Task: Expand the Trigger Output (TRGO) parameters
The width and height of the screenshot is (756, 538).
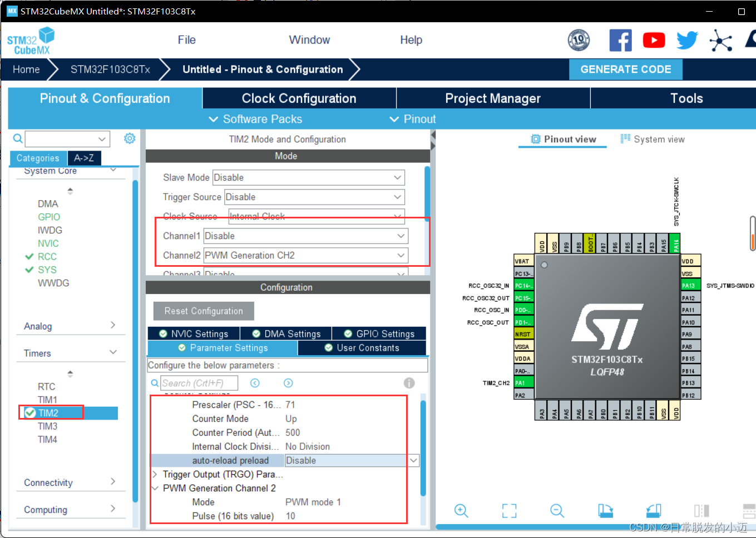Action: 155,474
